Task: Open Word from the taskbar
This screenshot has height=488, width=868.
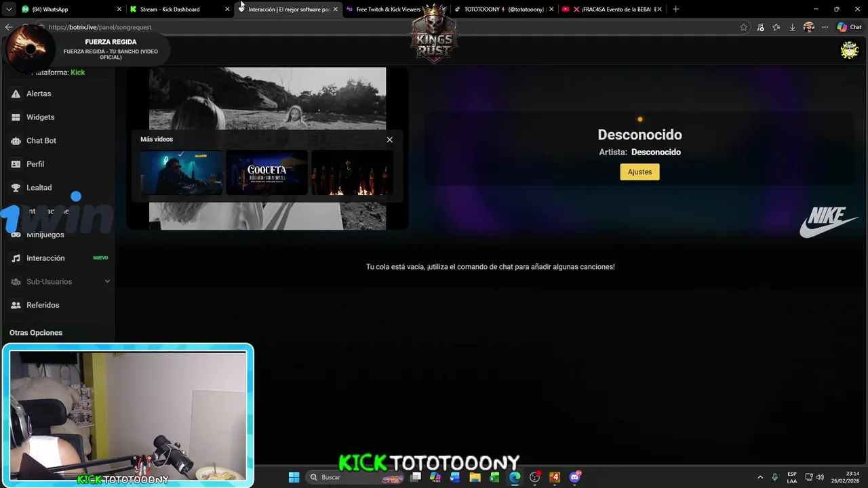Action: click(455, 477)
